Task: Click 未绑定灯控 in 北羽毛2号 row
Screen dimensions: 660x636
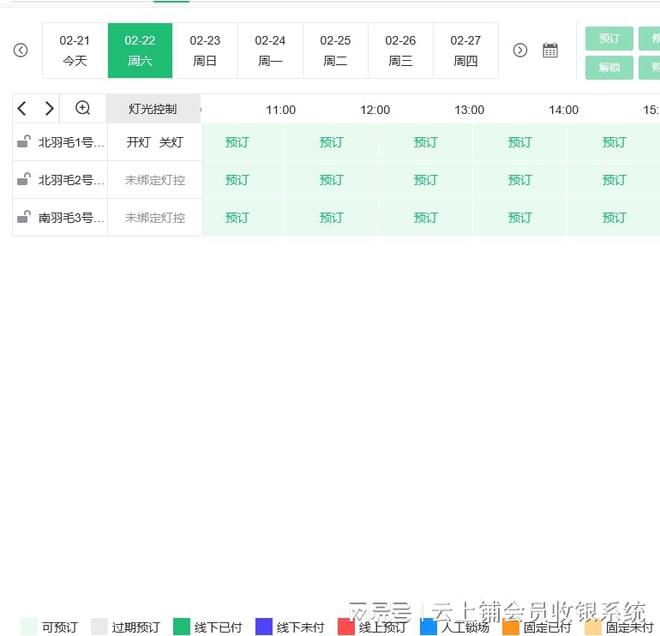Action: tap(155, 180)
